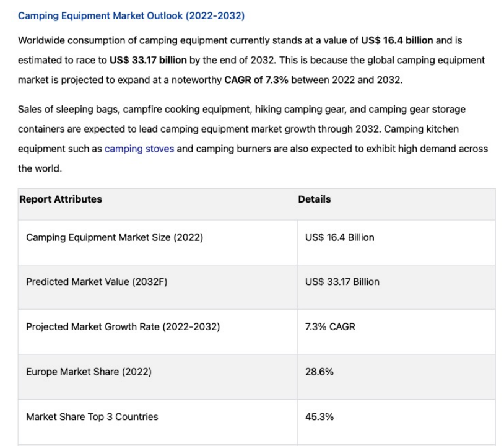Click the sentence starting Worldwide consumption of camping
The height and width of the screenshot is (446, 504).
tap(186, 40)
